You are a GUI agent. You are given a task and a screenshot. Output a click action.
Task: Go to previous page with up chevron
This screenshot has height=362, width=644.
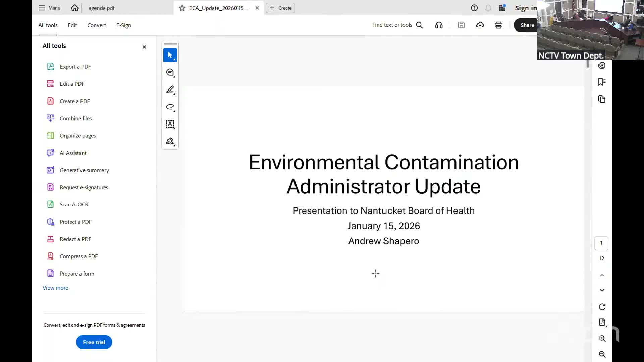[x=602, y=275]
